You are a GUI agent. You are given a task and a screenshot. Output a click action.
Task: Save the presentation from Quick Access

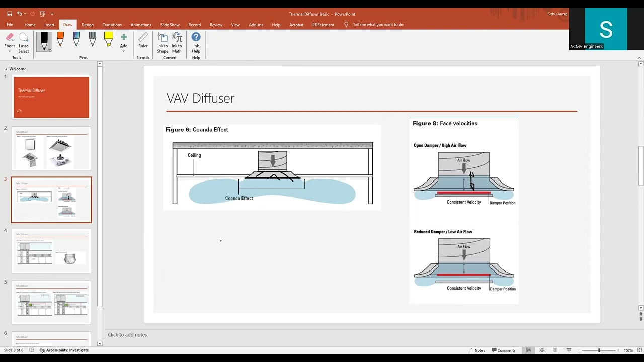tap(10, 14)
